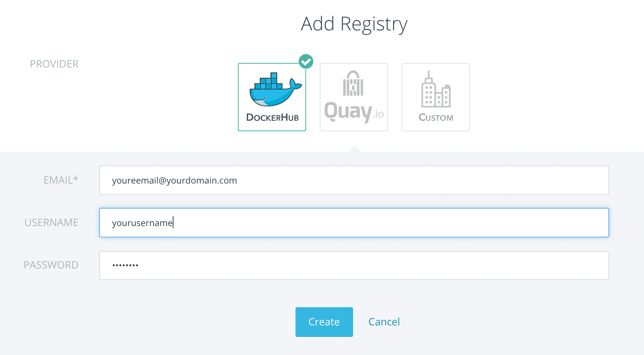Click the green checkmark badge on DockerHub
This screenshot has height=355, width=644.
click(306, 61)
